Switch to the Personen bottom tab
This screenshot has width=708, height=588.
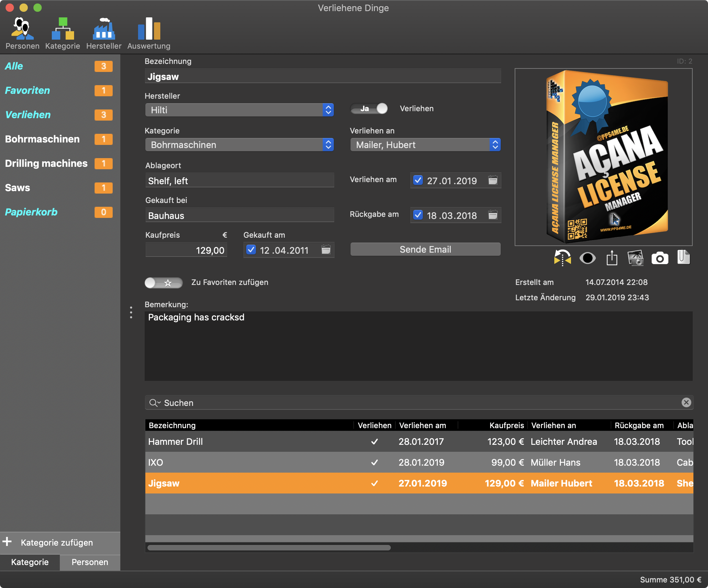tap(90, 562)
